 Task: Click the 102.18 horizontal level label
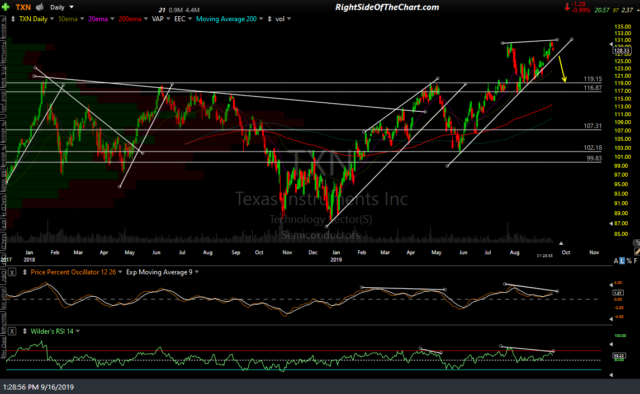point(592,148)
